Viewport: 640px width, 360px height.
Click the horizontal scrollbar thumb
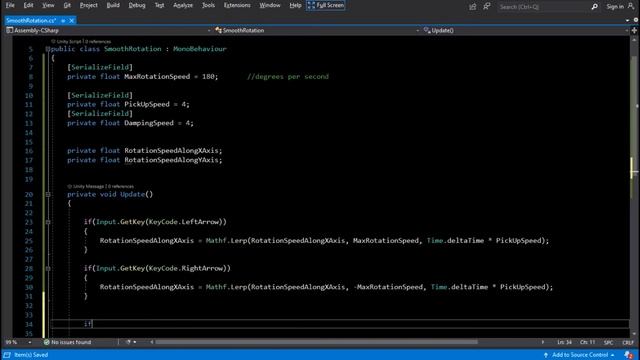click(316, 342)
